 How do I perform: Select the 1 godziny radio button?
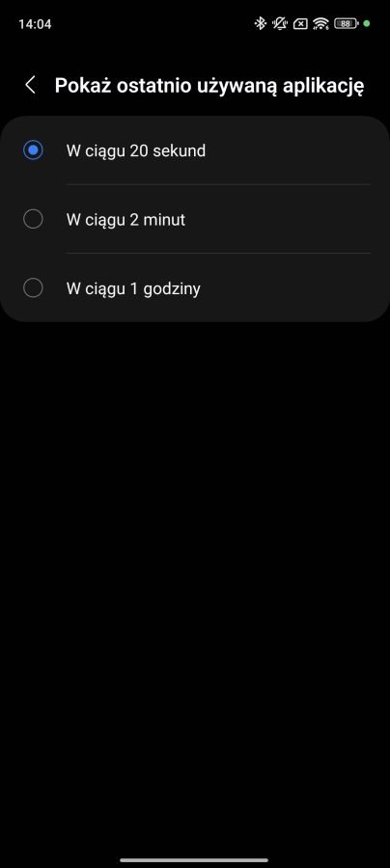tap(33, 287)
